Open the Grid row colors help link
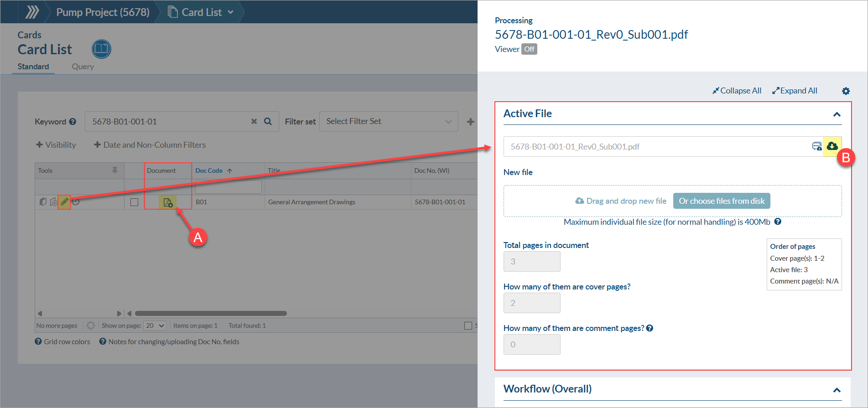Screen dimensions: 868x408 pyautogui.click(x=62, y=341)
